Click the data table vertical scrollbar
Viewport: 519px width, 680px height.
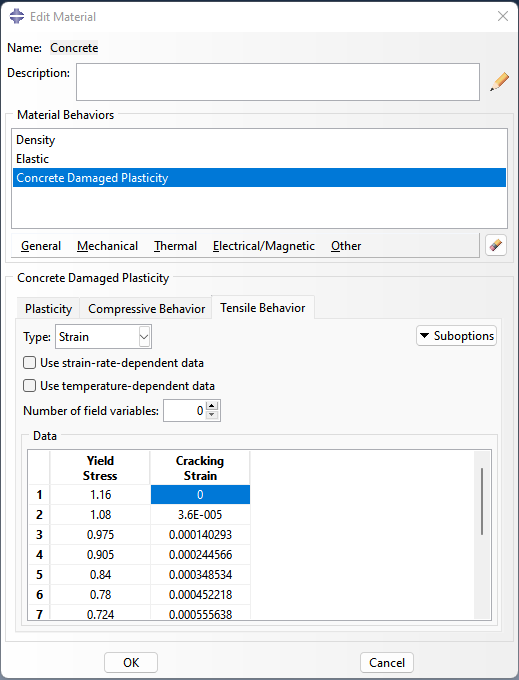tap(482, 501)
